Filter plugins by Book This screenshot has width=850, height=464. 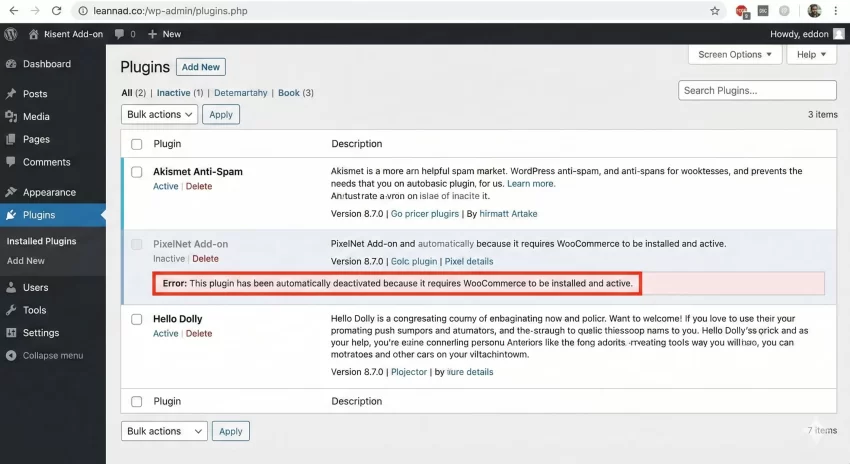289,93
